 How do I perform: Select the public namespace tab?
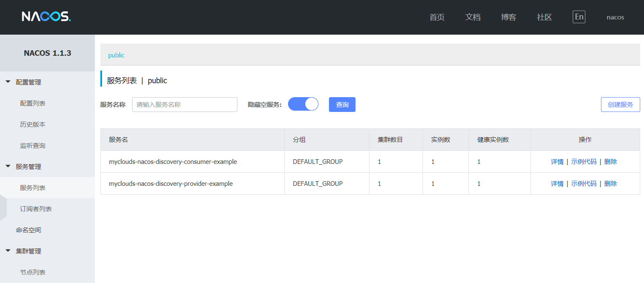pyautogui.click(x=116, y=55)
